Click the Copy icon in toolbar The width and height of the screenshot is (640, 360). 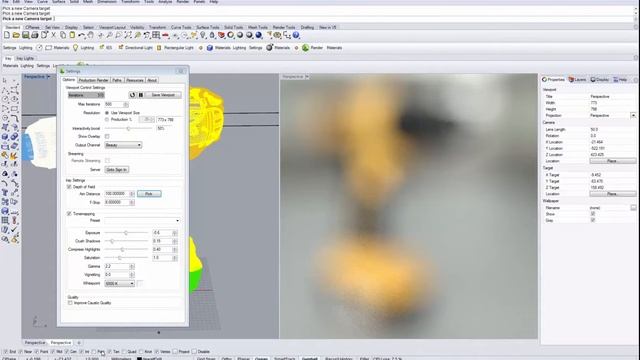pos(63,36)
